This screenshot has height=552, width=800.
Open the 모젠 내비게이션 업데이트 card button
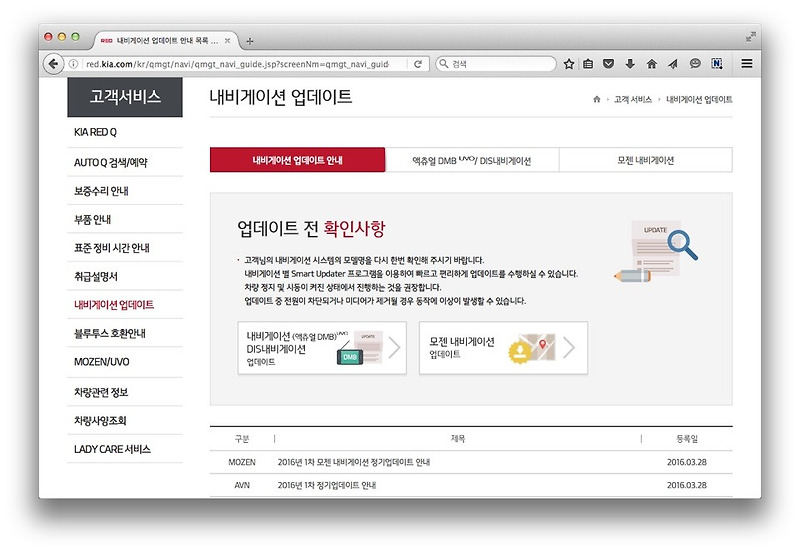504,348
